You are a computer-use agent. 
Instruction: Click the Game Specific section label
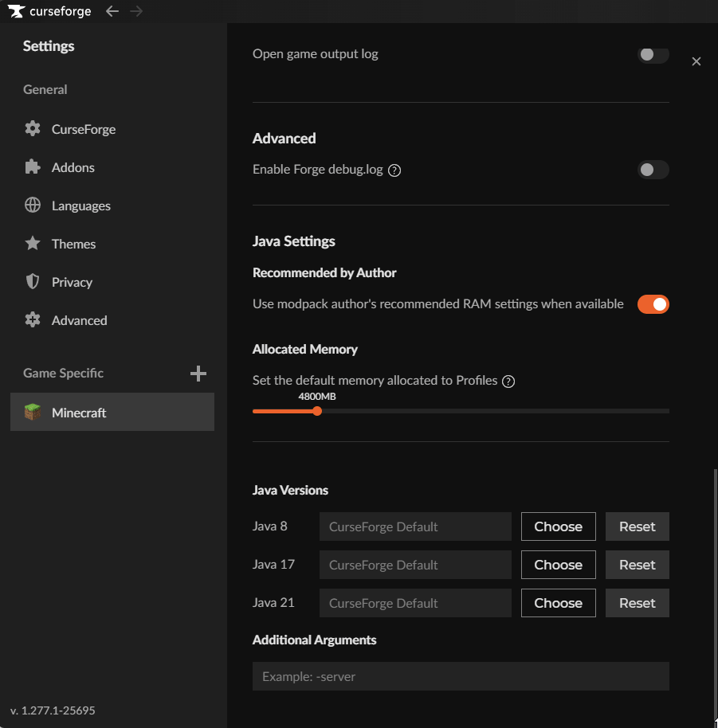pyautogui.click(x=63, y=374)
